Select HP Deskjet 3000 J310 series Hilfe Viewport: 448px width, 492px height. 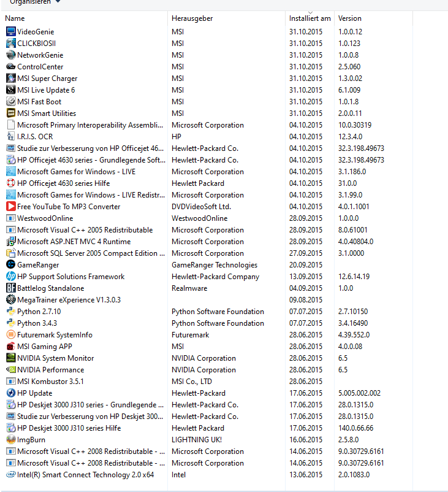pyautogui.click(x=69, y=428)
